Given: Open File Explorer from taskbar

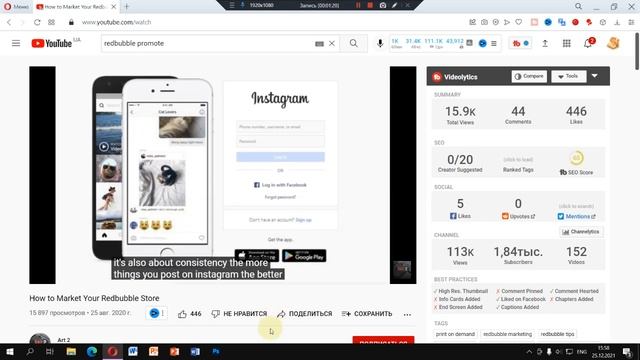Looking at the screenshot, I should [71, 351].
